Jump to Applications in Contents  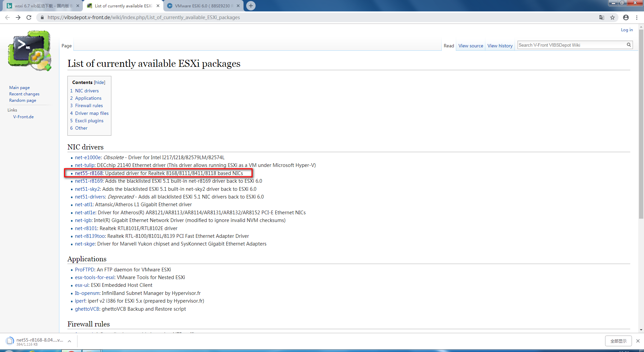coord(88,98)
